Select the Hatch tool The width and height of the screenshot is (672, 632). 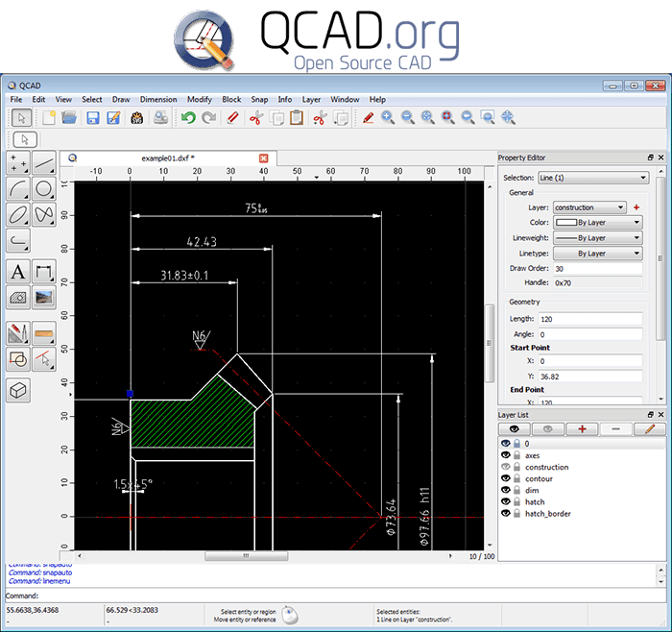(x=18, y=297)
